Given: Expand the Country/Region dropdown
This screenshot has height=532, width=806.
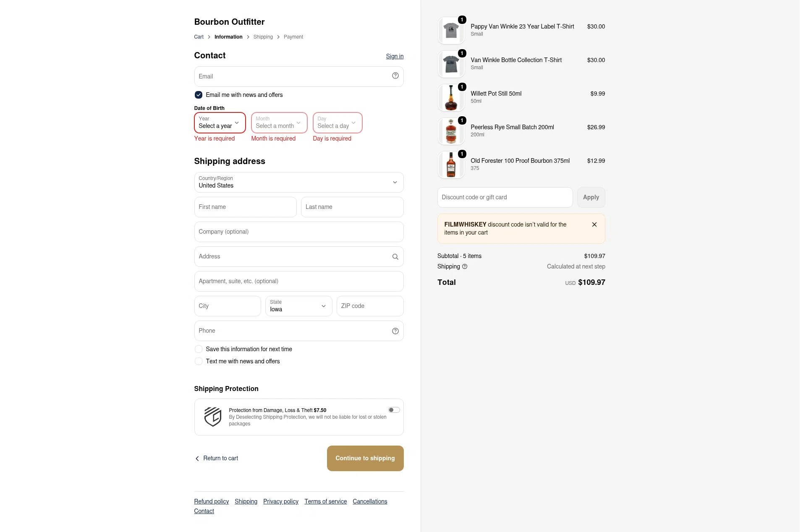Looking at the screenshot, I should point(299,182).
